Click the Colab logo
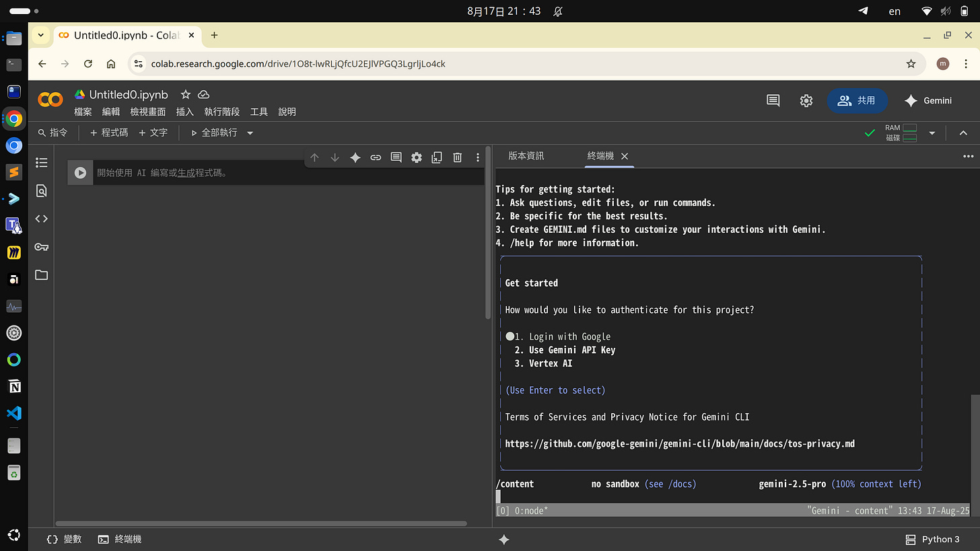 pos(50,100)
